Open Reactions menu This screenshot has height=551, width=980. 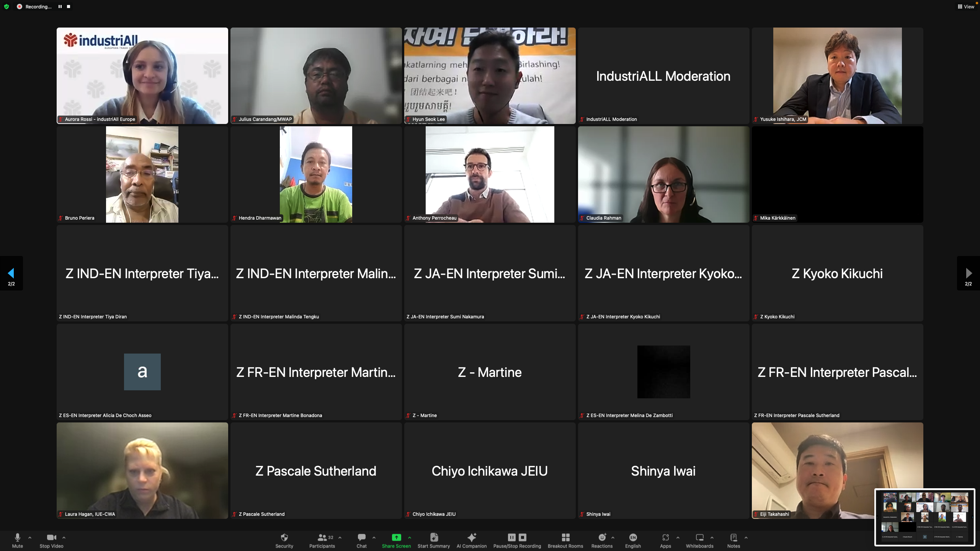602,540
